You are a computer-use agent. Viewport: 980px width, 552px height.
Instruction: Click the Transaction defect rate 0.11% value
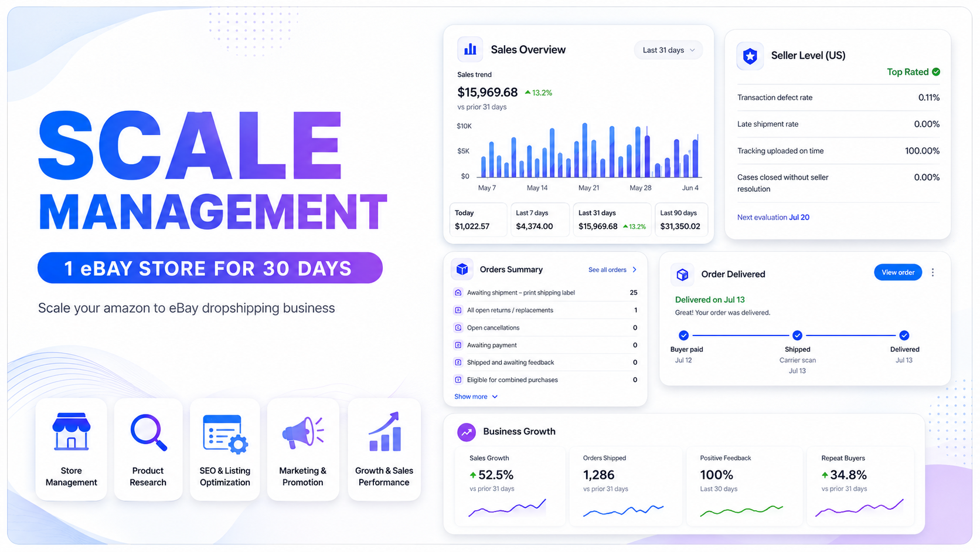929,98
